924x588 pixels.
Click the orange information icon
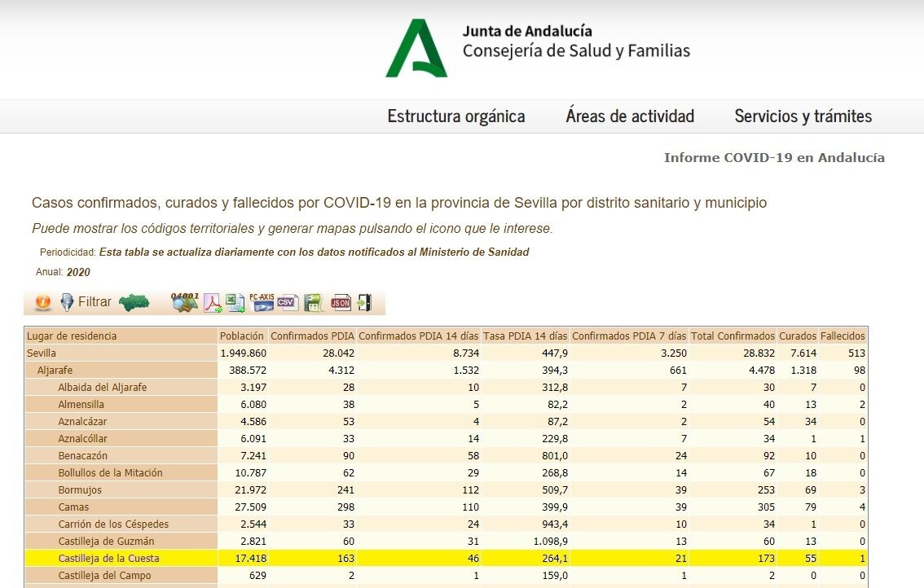click(x=43, y=303)
